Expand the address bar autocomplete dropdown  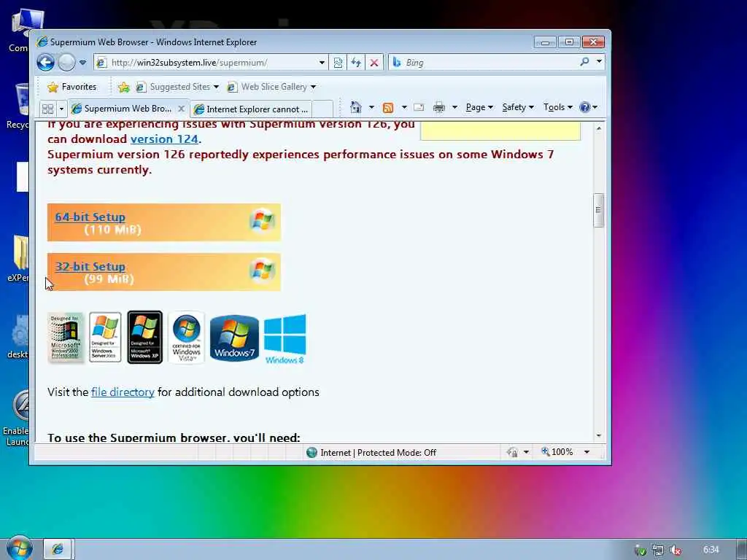coord(322,63)
